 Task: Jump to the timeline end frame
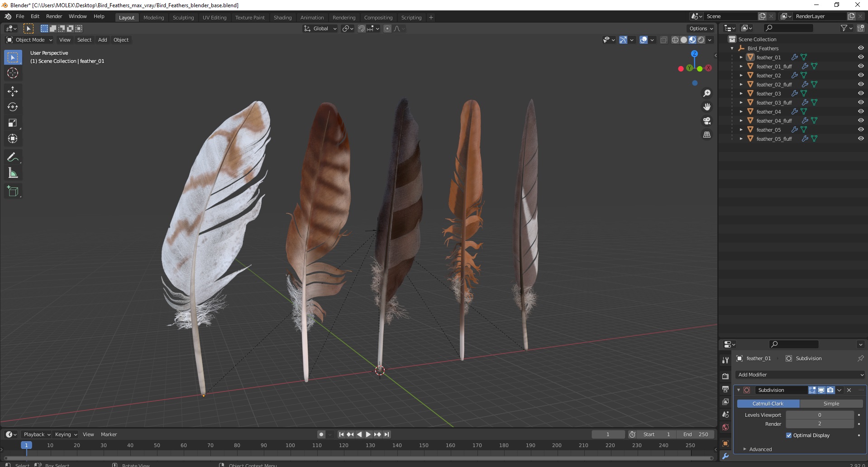click(x=386, y=434)
